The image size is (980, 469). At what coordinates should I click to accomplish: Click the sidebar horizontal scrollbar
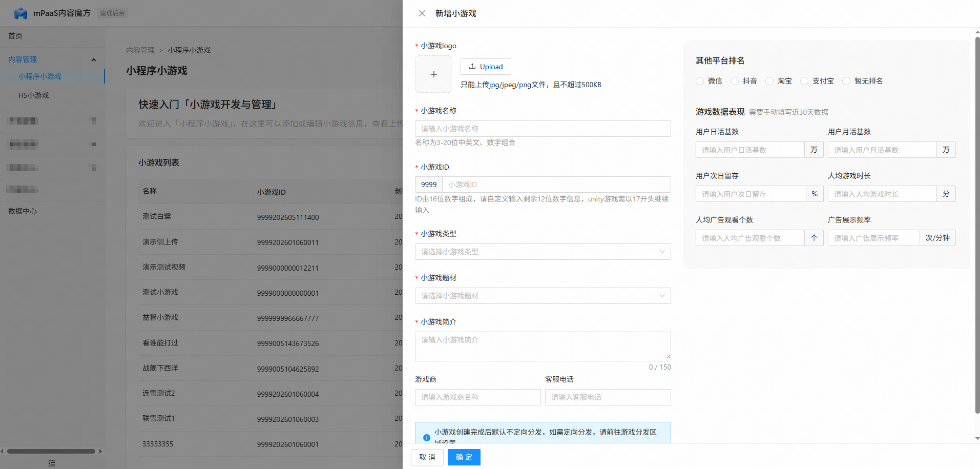tap(51, 452)
